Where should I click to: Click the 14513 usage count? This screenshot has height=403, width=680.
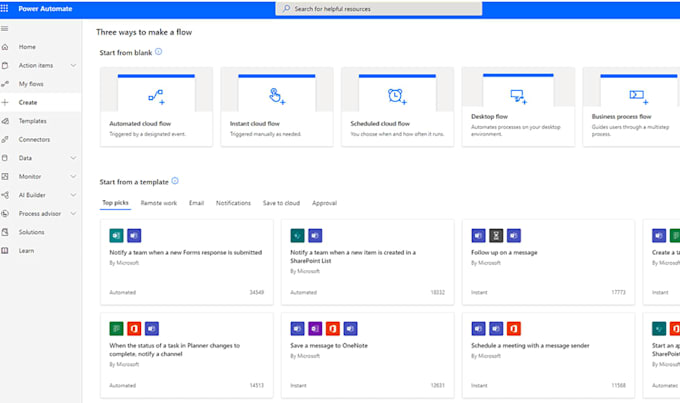pos(256,385)
